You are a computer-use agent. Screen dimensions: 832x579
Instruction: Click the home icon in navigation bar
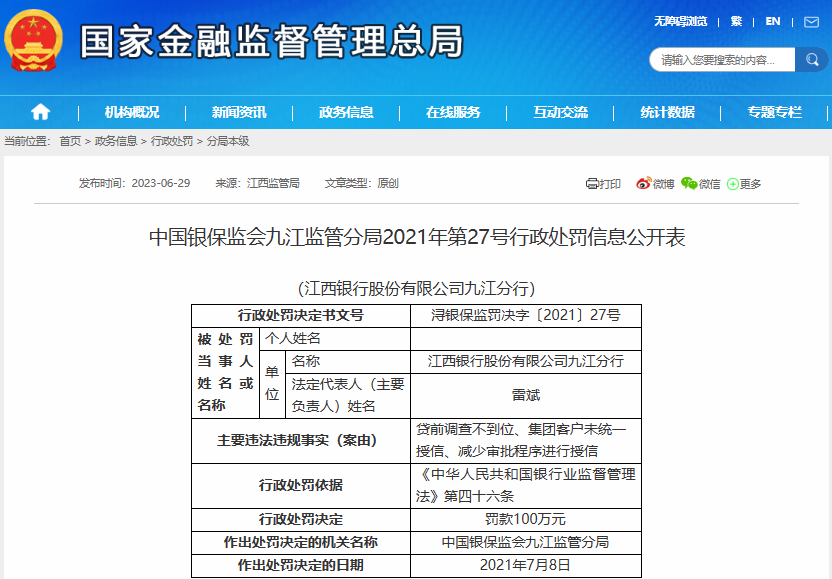click(40, 112)
